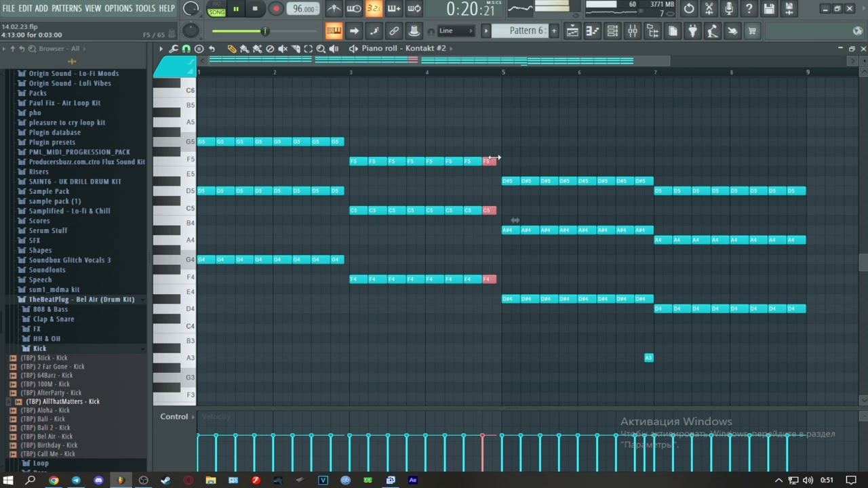Viewport: 868px width, 488px height.
Task: Open one-click audio recording microphone icon
Action: click(729, 9)
